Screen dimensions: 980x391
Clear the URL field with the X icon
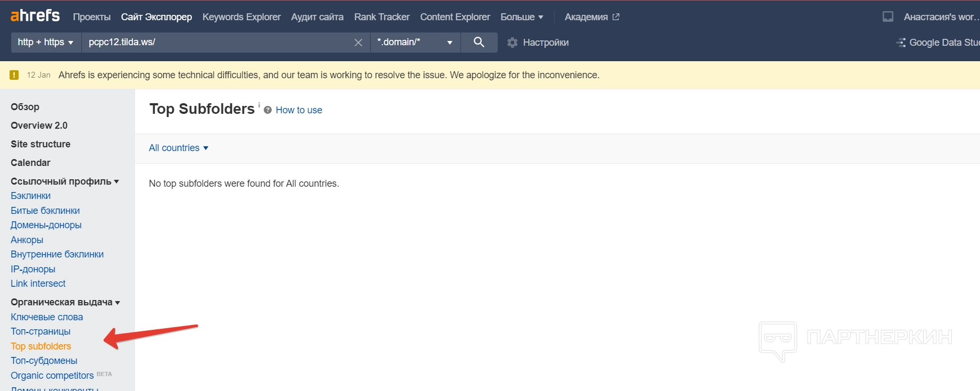(x=358, y=43)
